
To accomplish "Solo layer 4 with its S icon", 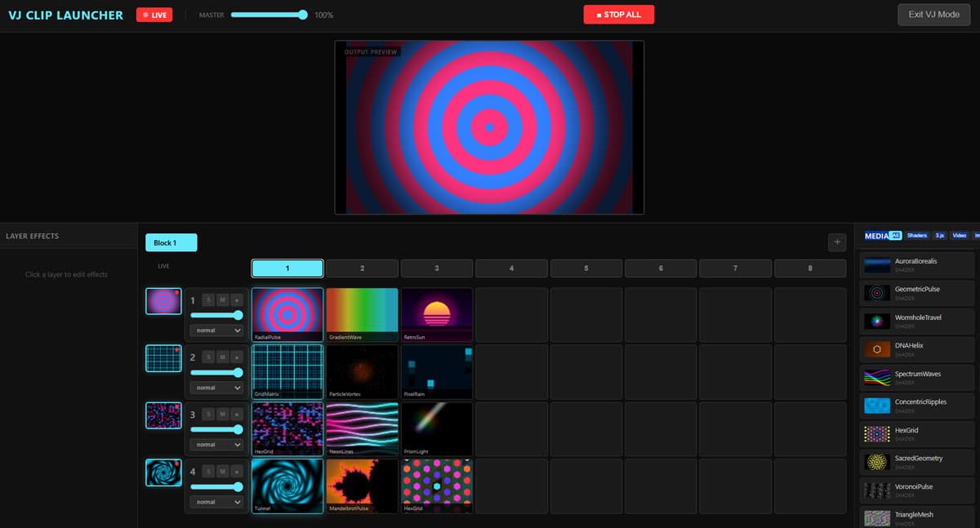I will [206, 472].
